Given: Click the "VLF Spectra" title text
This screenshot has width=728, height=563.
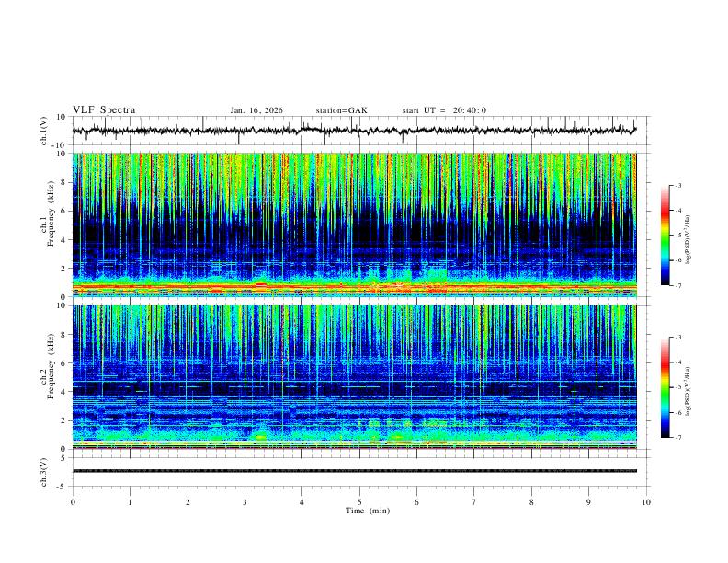Looking at the screenshot, I should click(x=104, y=110).
